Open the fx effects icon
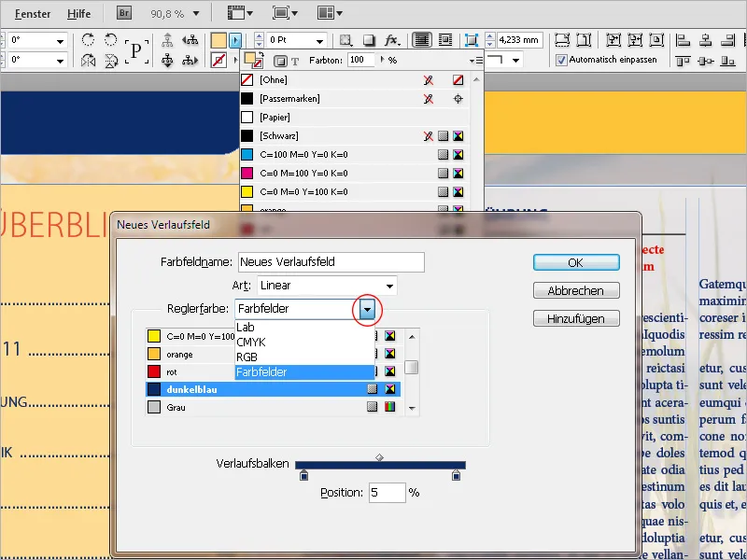Viewport: 747px width, 560px height. [392, 40]
